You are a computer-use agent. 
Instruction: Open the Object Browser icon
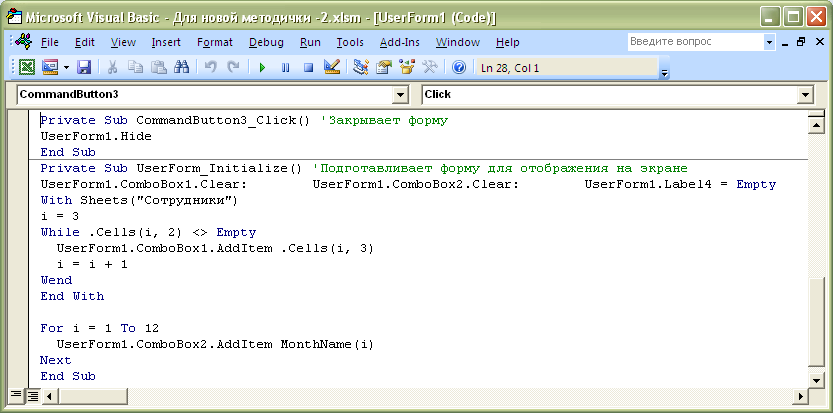pyautogui.click(x=407, y=68)
